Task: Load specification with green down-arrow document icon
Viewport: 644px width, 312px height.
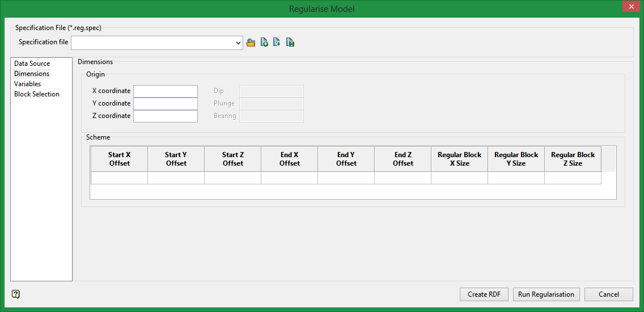Action: point(277,42)
